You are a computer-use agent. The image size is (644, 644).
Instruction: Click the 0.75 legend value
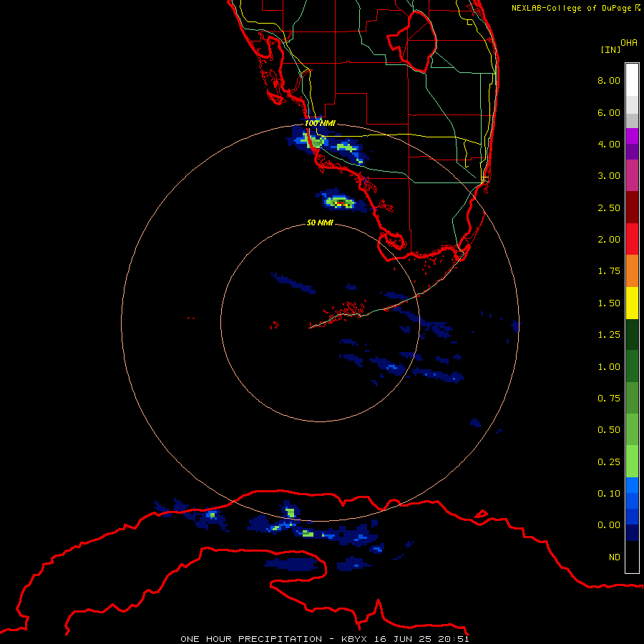[609, 399]
